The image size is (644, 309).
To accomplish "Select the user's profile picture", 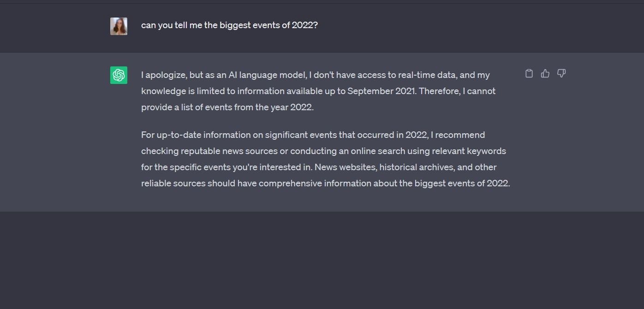I will (119, 25).
